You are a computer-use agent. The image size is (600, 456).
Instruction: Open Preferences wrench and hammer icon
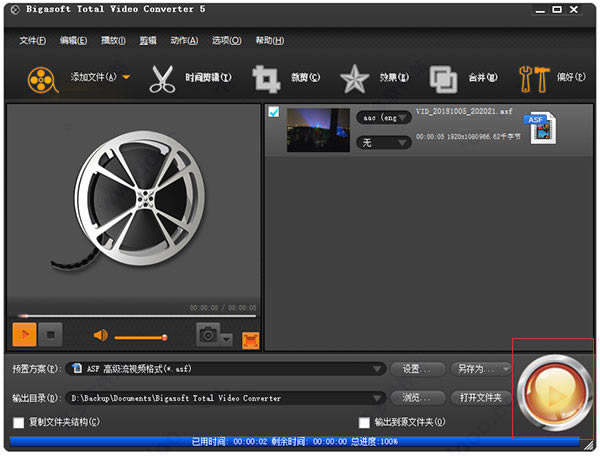click(x=533, y=79)
